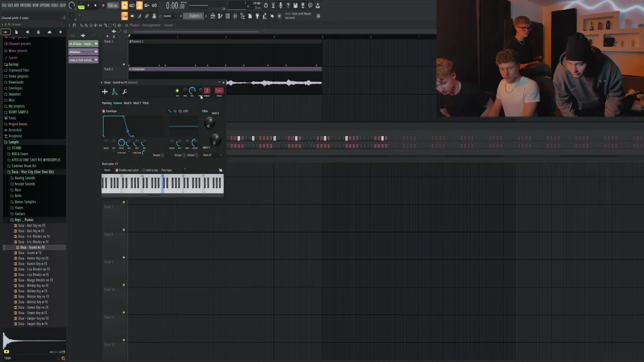Screen dimensions: 644x362
Task: Toggle Add to key option
Action: [150, 170]
